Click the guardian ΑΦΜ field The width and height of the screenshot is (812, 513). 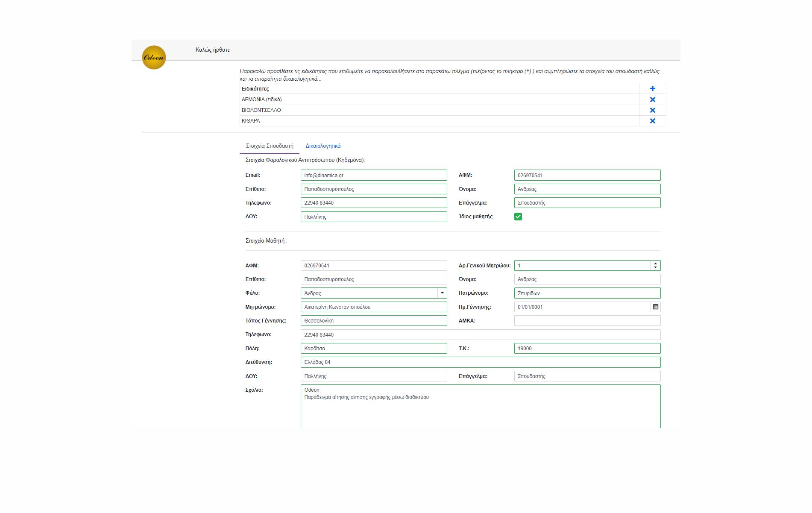(x=587, y=175)
